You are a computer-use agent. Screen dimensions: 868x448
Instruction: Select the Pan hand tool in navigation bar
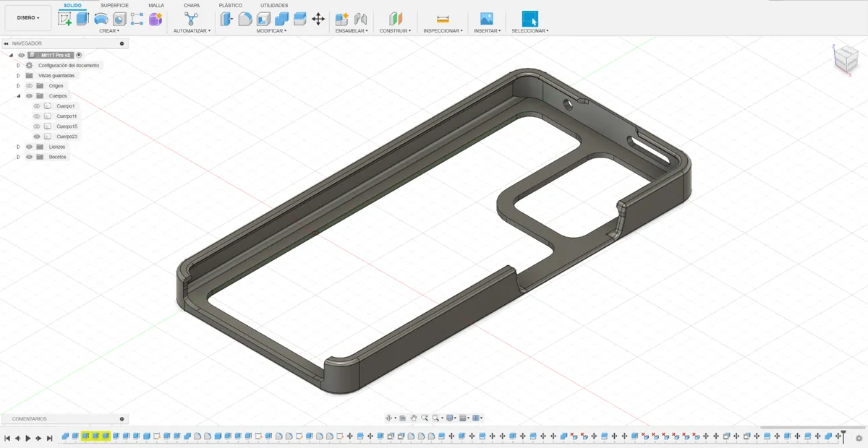point(414,418)
